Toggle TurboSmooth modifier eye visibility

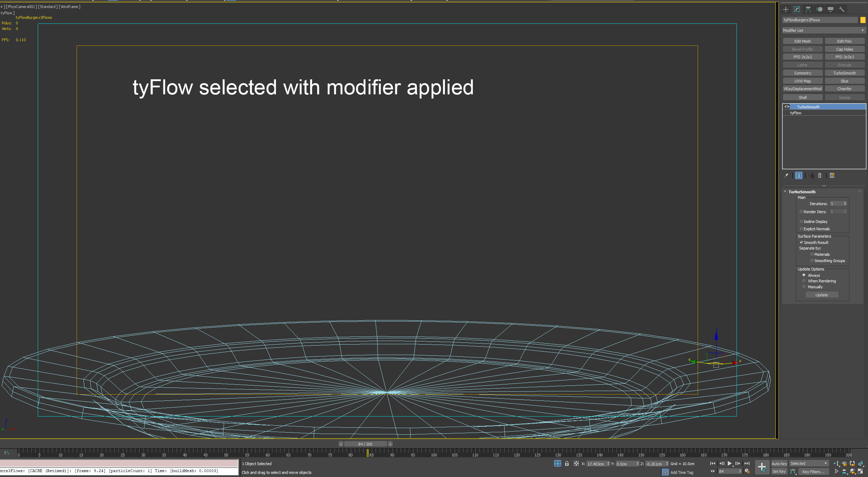point(787,107)
